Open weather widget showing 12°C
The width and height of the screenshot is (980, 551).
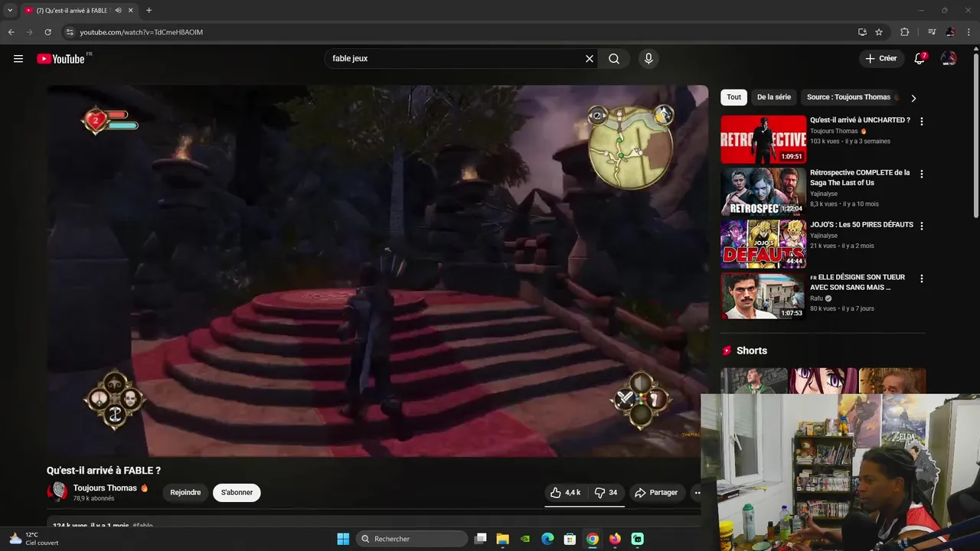33,539
